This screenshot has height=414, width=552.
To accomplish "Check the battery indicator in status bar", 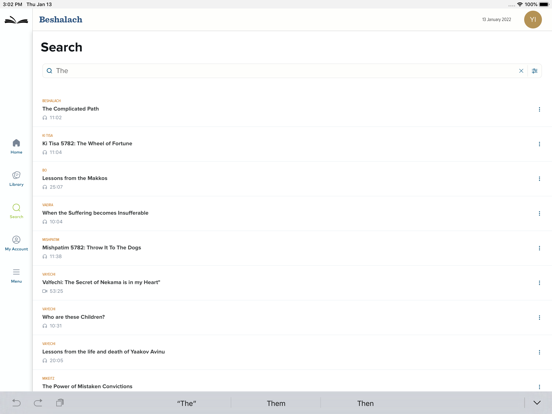I will (x=544, y=4).
